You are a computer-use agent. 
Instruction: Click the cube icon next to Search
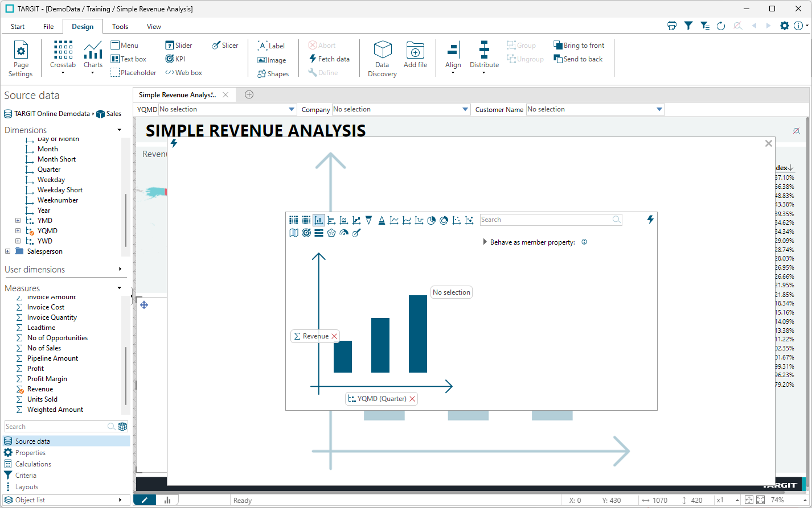[122, 427]
